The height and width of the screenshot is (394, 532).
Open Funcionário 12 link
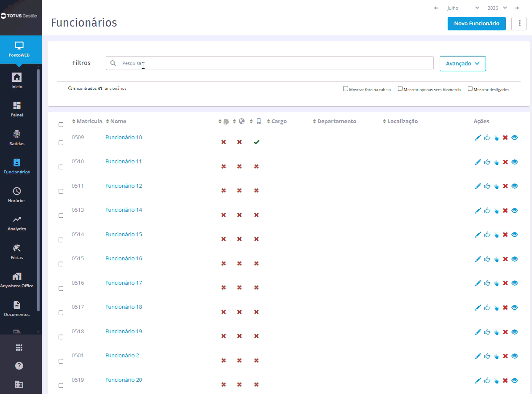point(124,186)
